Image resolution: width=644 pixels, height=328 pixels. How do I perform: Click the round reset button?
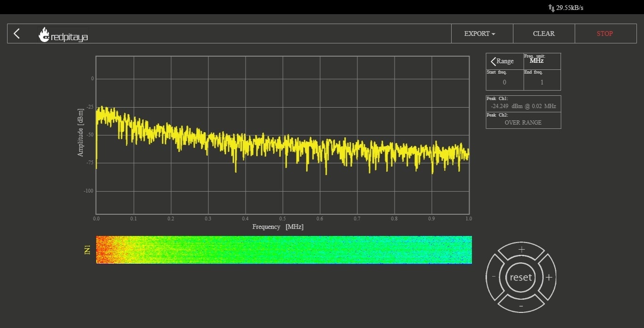[521, 278]
